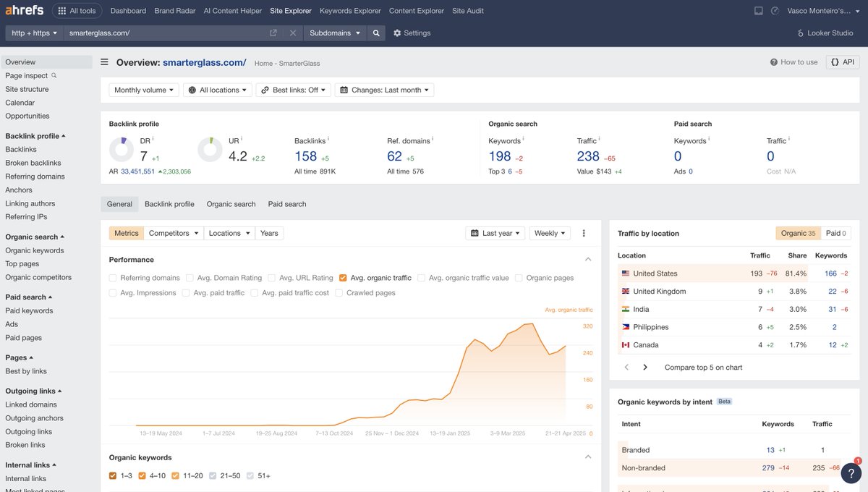Screen dimensions: 868x492
Task: Open chart options three-dot menu
Action: 584,233
